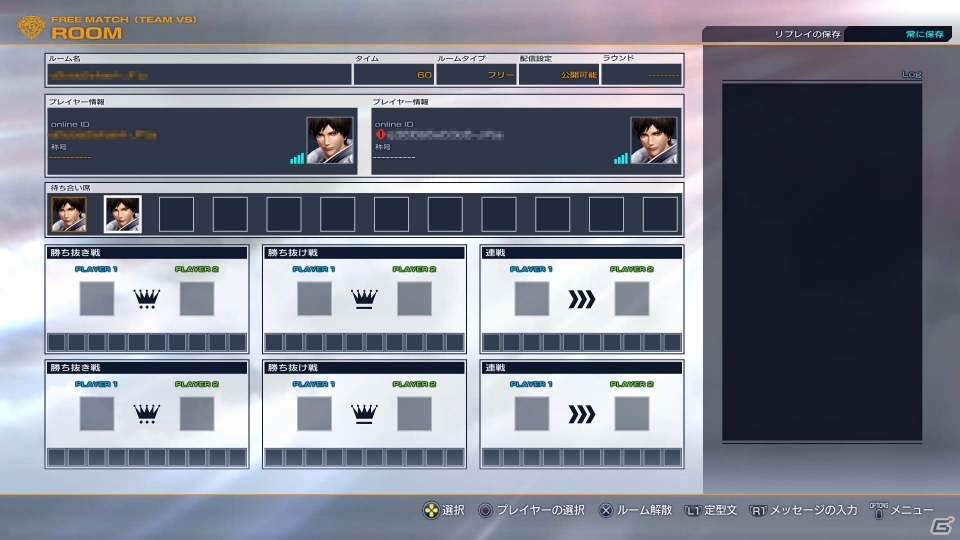Select the タイム value 60
This screenshot has width=960, height=540.
point(394,75)
